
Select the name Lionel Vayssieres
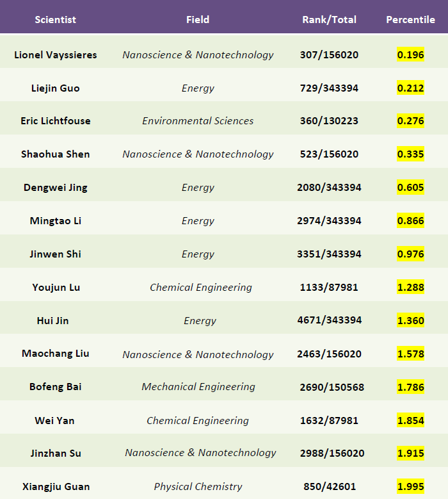click(x=56, y=55)
